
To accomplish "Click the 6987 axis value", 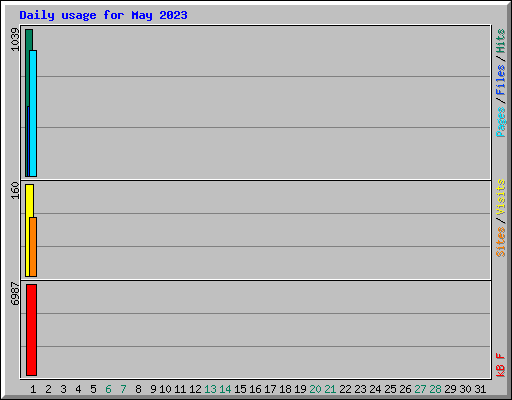I will [x=15, y=294].
